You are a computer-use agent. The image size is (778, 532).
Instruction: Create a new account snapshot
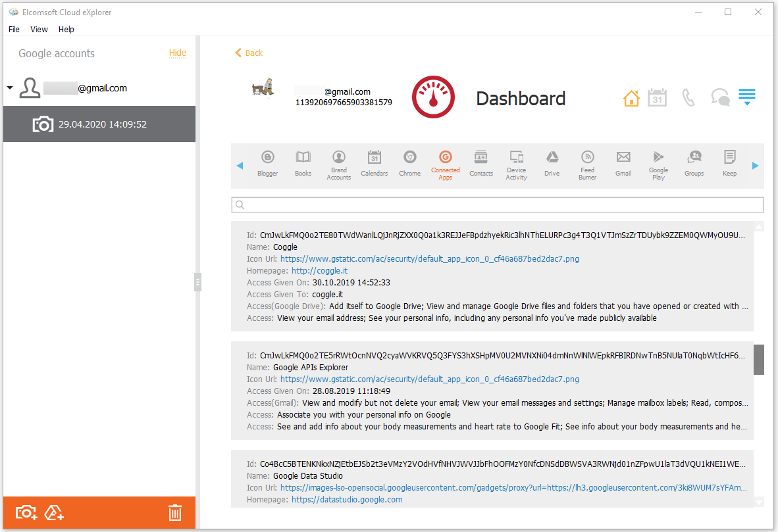(x=25, y=512)
